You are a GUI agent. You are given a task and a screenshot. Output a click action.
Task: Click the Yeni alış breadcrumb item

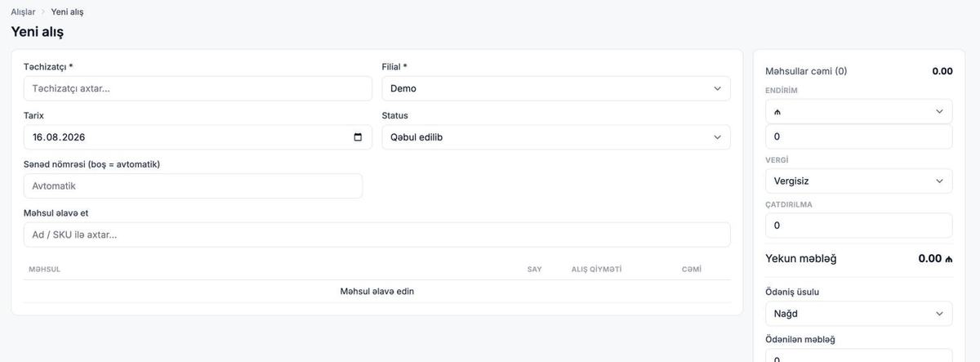67,12
